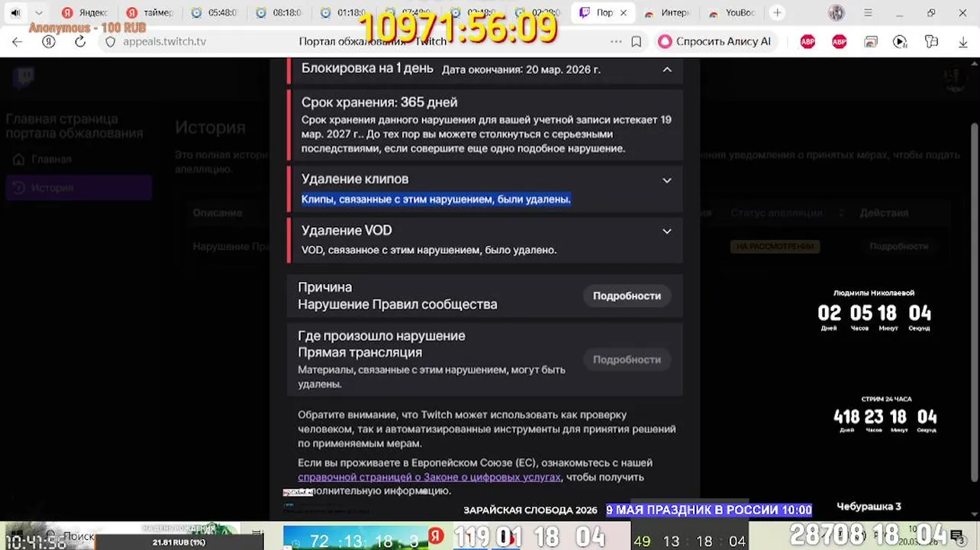
Task: Close the active Twitch portal tab
Action: click(624, 13)
